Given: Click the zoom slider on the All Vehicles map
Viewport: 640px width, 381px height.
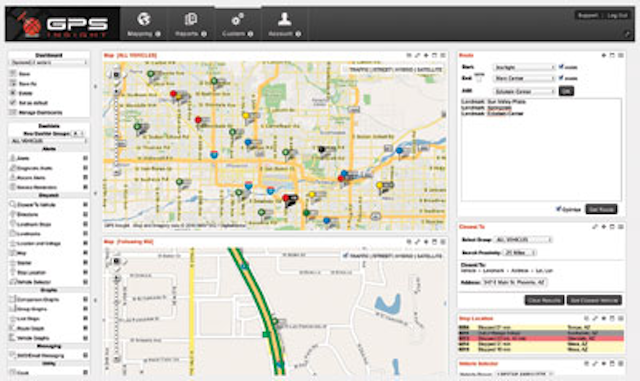Looking at the screenshot, I should coord(117,131).
